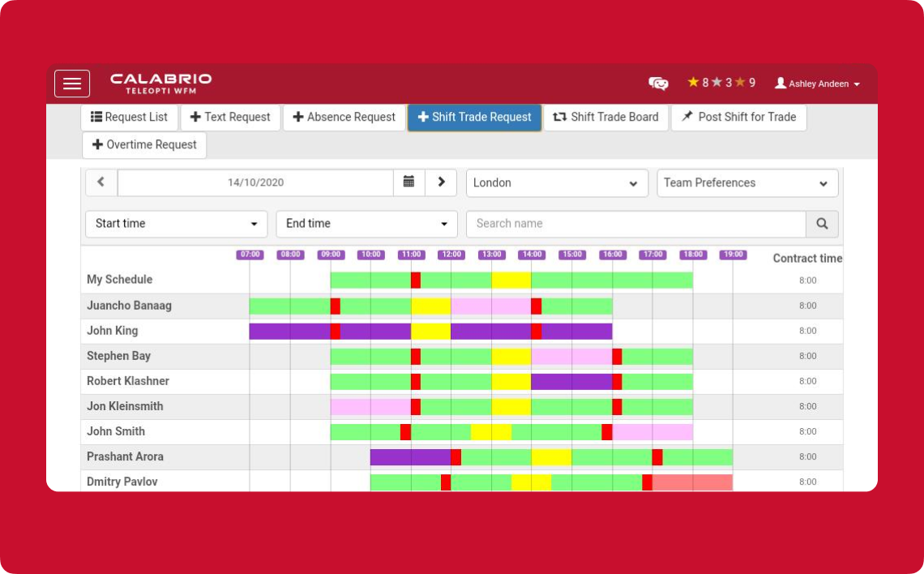
Task: Go to next day arrow
Action: (x=441, y=182)
